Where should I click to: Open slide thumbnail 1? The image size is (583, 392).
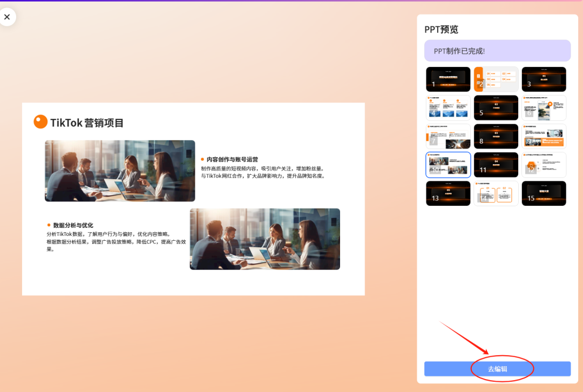(x=448, y=79)
